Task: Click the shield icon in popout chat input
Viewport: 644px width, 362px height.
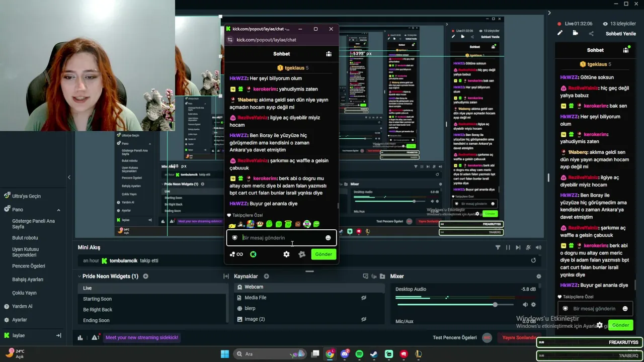Action: 234,238
